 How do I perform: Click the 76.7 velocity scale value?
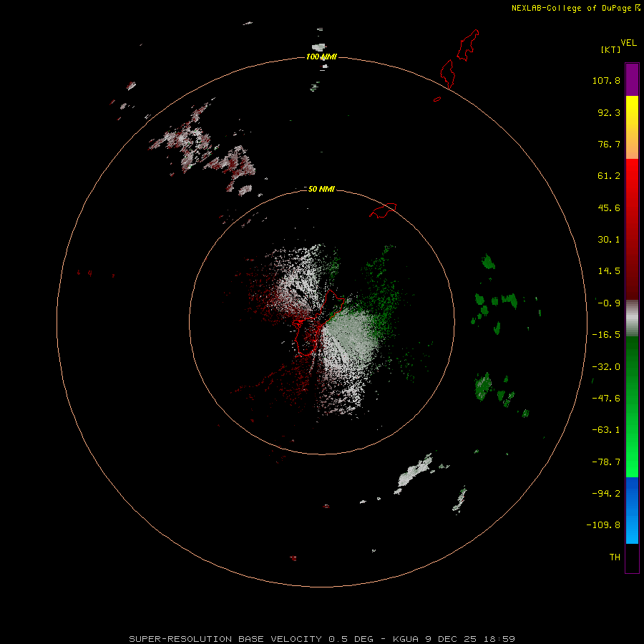click(609, 144)
